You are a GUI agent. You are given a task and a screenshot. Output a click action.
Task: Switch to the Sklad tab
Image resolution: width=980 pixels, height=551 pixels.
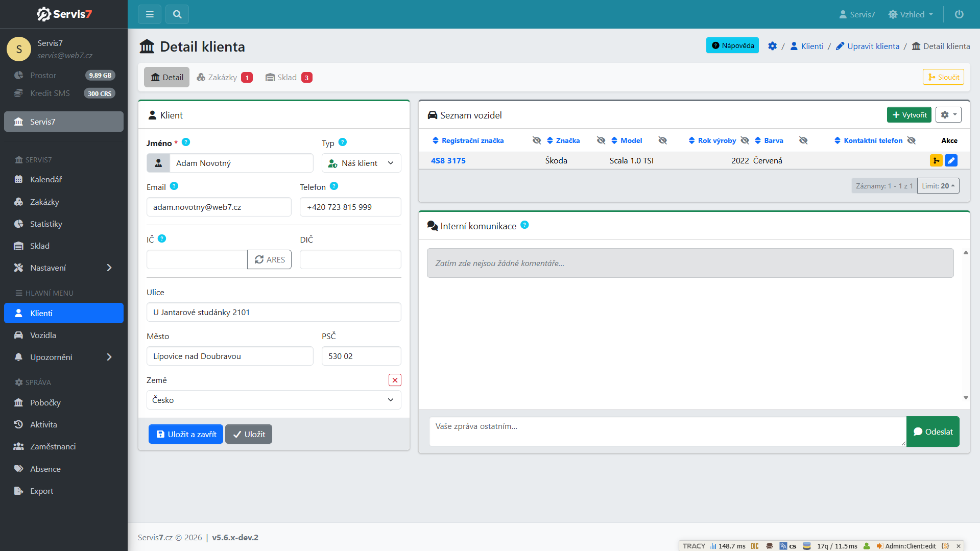289,77
